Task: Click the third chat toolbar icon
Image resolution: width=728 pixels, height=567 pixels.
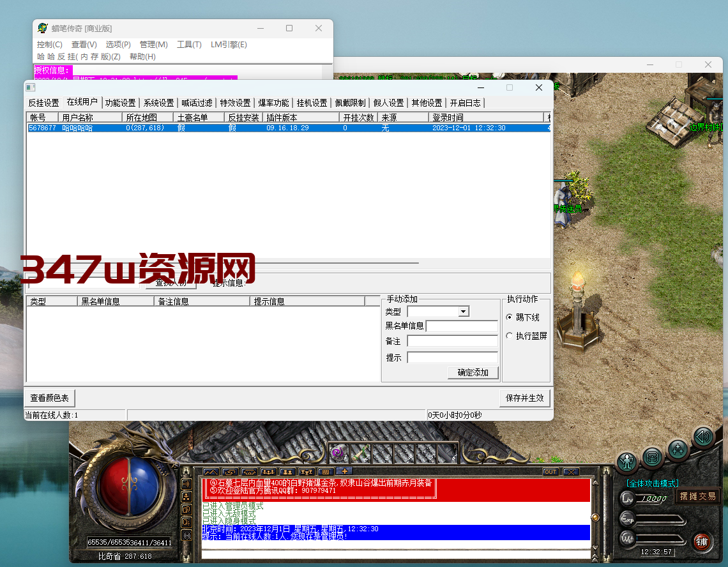Action: coord(249,472)
